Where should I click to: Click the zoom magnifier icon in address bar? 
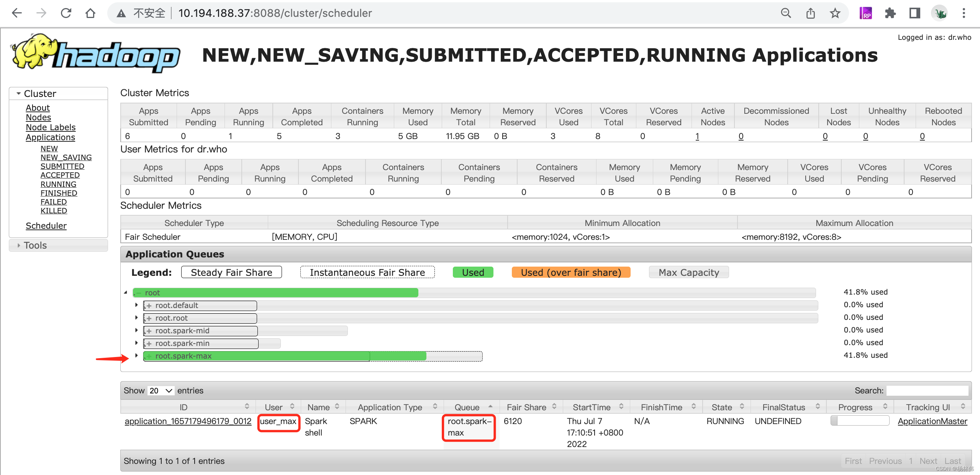click(x=786, y=13)
